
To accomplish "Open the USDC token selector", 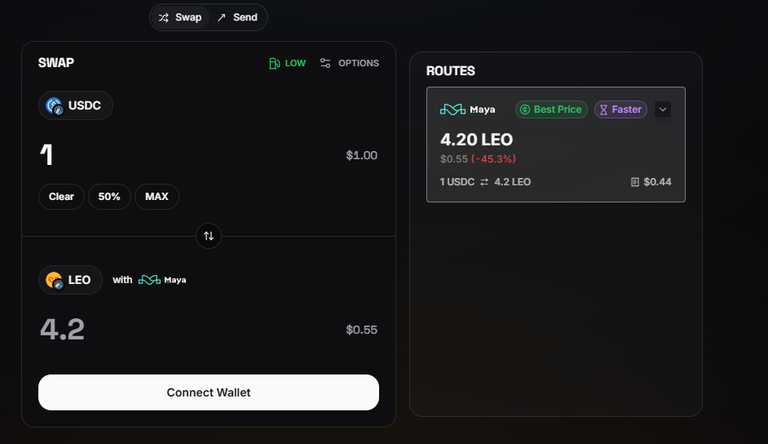I will pos(75,106).
